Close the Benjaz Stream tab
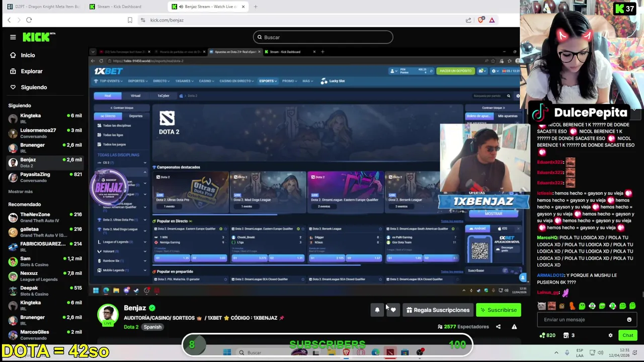 [243, 7]
